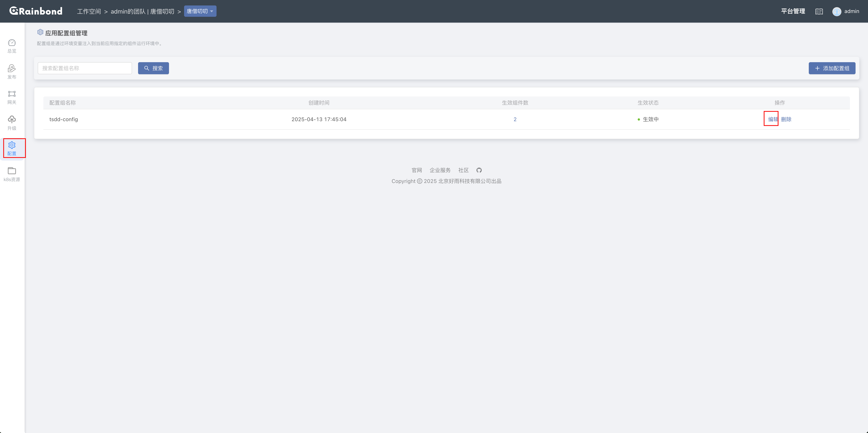Go to 平台管理 platform management
The width and height of the screenshot is (868, 433).
click(x=793, y=11)
